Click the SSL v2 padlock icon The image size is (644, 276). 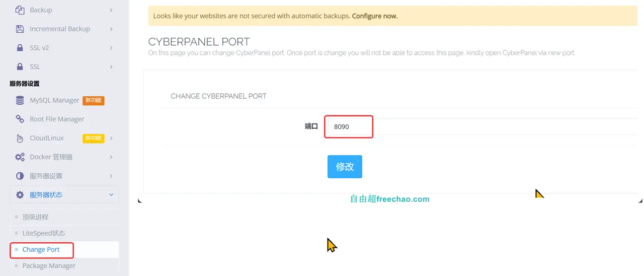tap(20, 48)
